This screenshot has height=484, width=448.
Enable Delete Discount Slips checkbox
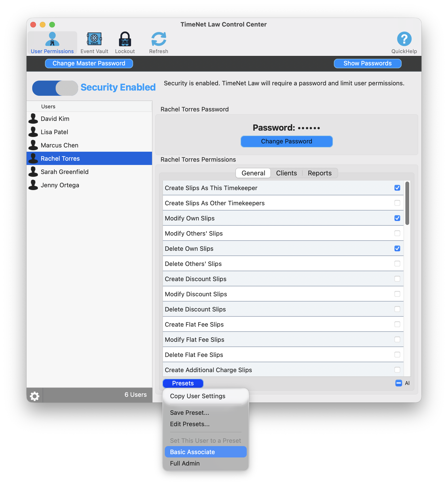[397, 309]
